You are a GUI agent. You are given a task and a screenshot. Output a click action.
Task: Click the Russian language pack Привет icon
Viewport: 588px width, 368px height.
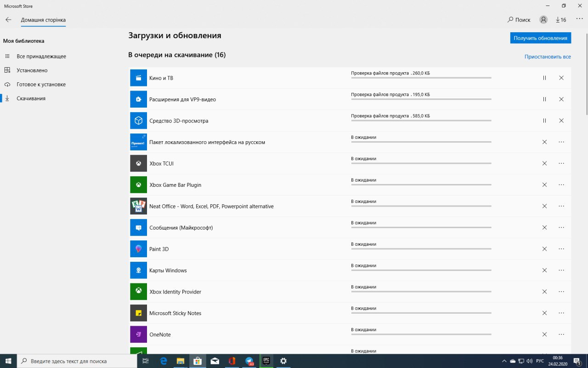pyautogui.click(x=138, y=142)
